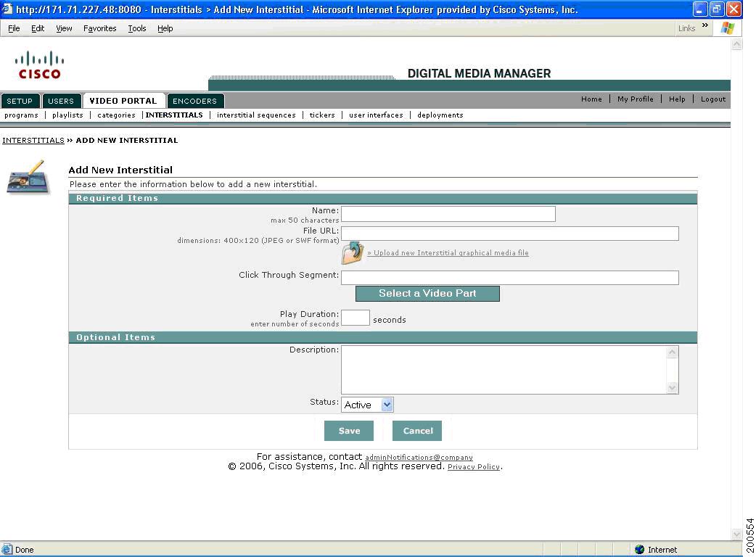The image size is (756, 557).
Task: Select the VIDEO PORTAL tab
Action: [x=123, y=101]
